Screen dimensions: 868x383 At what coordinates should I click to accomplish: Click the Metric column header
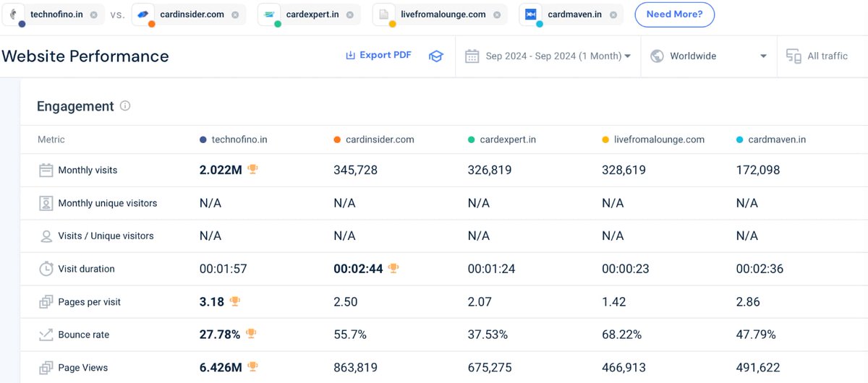pos(51,139)
